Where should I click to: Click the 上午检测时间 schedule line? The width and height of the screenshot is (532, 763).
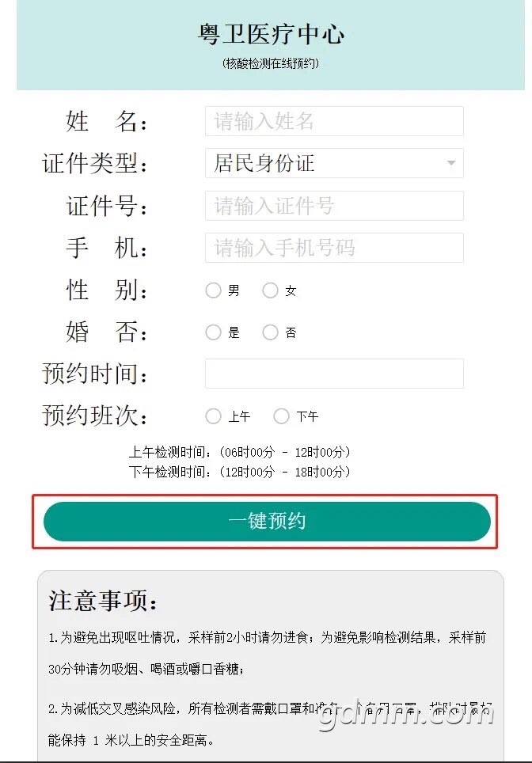pyautogui.click(x=239, y=452)
